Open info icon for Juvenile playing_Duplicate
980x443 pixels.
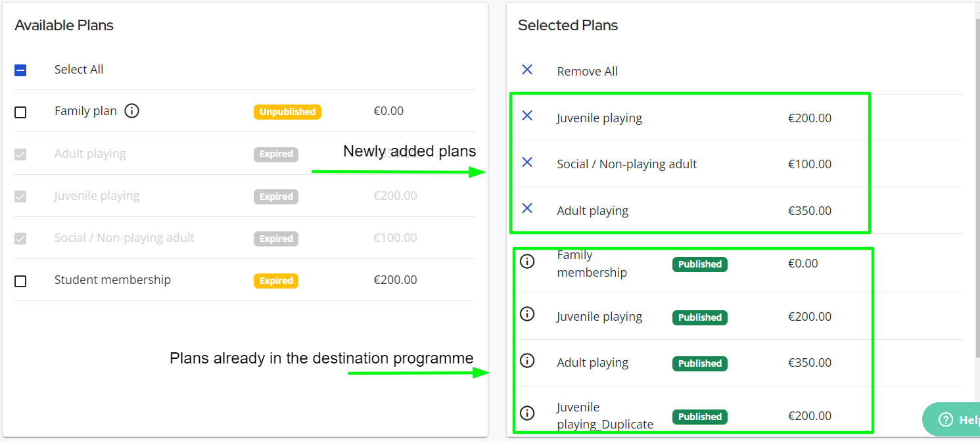point(527,413)
